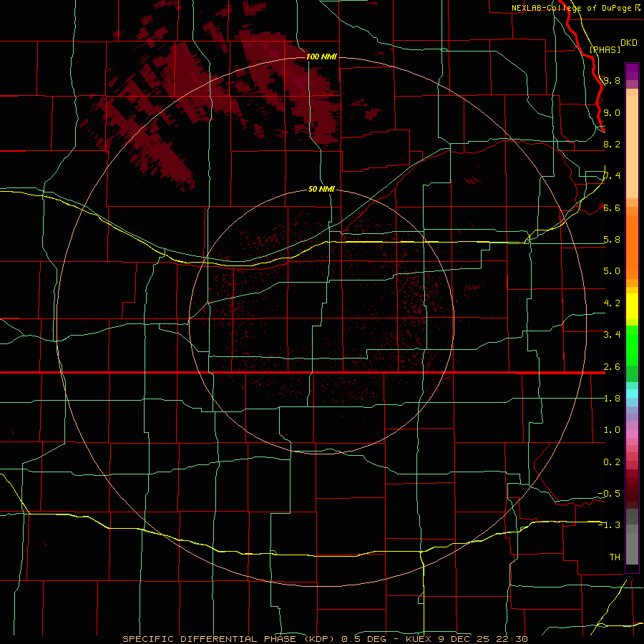
Task: Select the cyan segment of the color bar
Action: pyautogui.click(x=632, y=394)
